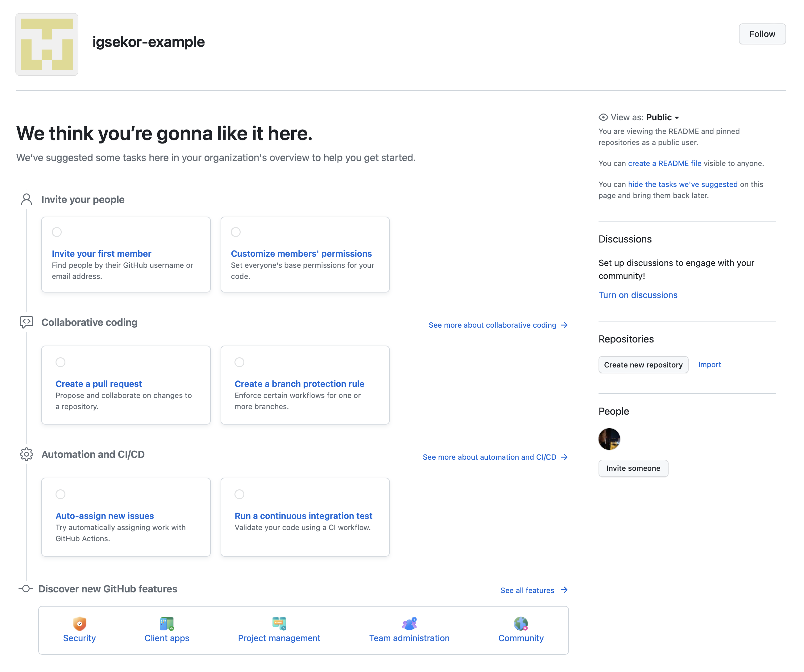804x672 pixels.
Task: Open Customize members' permissions link
Action: pos(301,254)
